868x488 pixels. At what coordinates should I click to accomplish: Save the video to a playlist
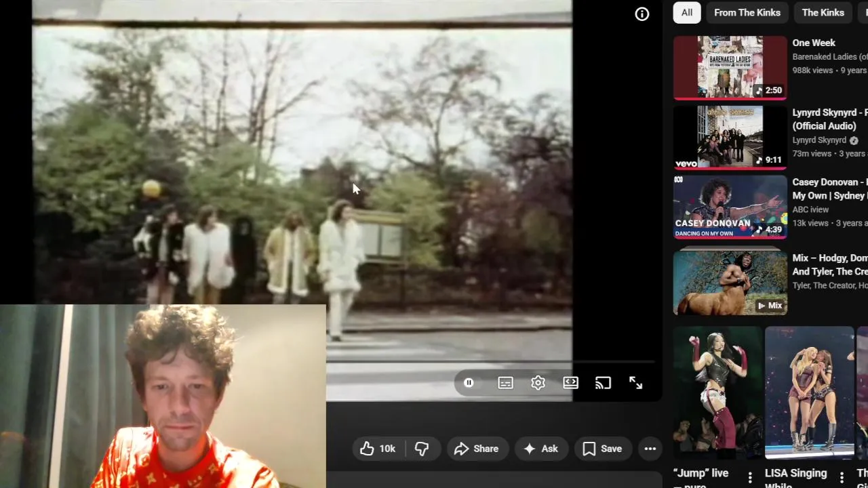click(602, 449)
